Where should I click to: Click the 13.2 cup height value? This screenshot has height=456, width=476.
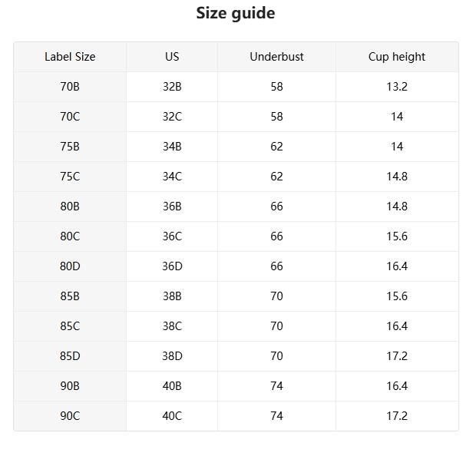coord(397,87)
